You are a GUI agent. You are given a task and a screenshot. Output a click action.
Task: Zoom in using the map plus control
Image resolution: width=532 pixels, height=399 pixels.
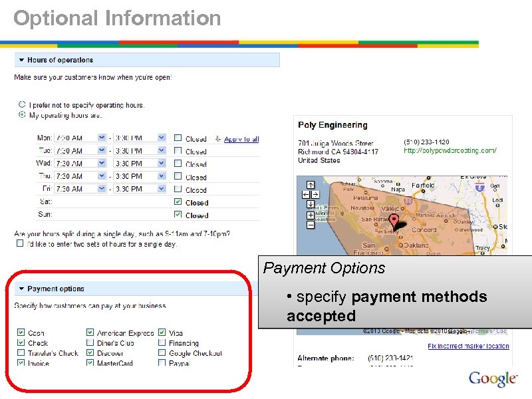311,215
